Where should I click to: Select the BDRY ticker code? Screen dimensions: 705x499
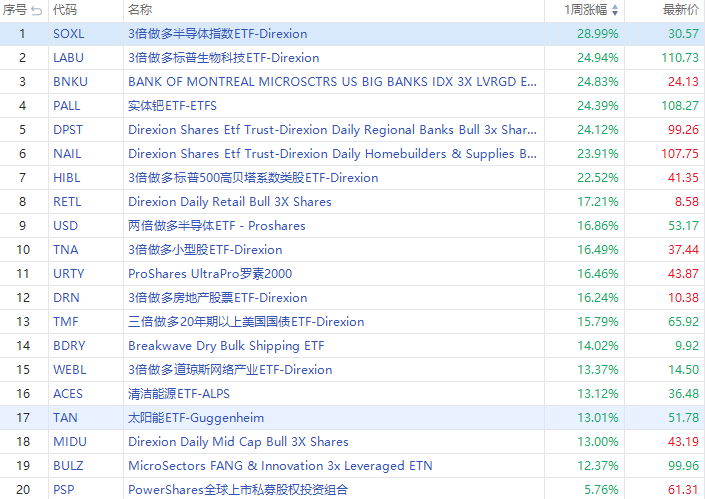(x=69, y=346)
